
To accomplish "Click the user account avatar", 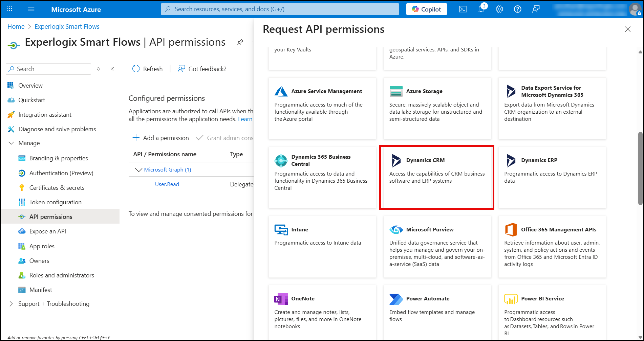I will 635,9.
